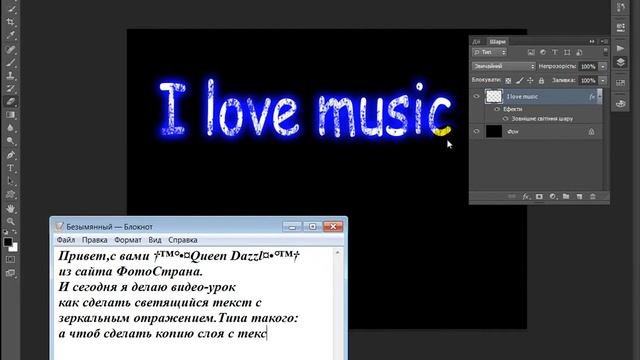Screen dimensions: 640x360
Task: Lock transparent pixels of the layer
Action: coord(508,80)
